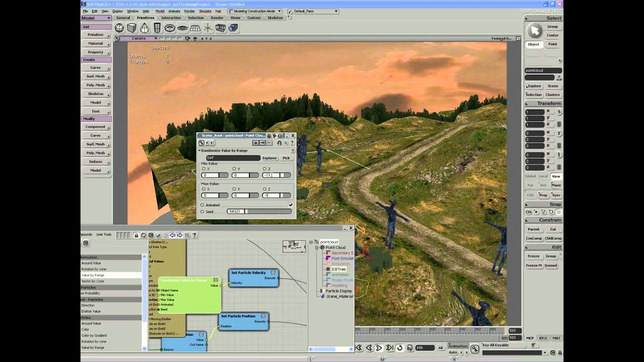Image resolution: width=644 pixels, height=362 pixels.
Task: Collapse the Point Cloud tree node
Action: [x=317, y=248]
